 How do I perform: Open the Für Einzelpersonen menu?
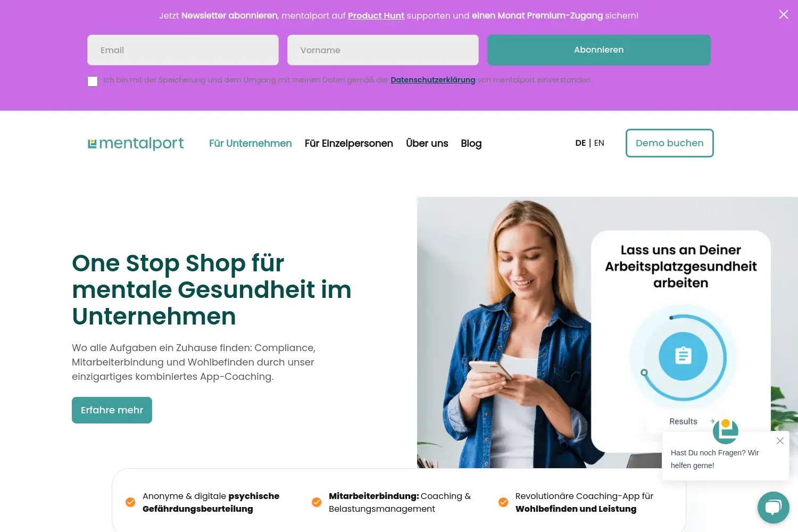(349, 143)
